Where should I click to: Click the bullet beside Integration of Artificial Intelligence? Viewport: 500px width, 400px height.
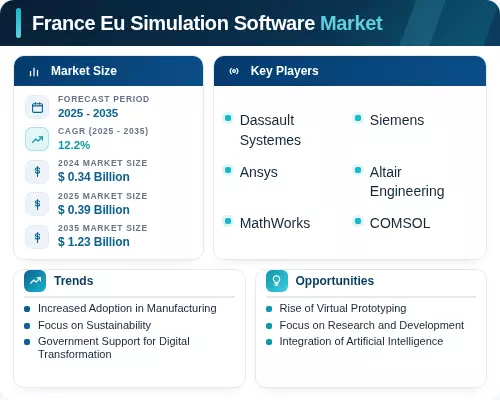[x=269, y=342]
